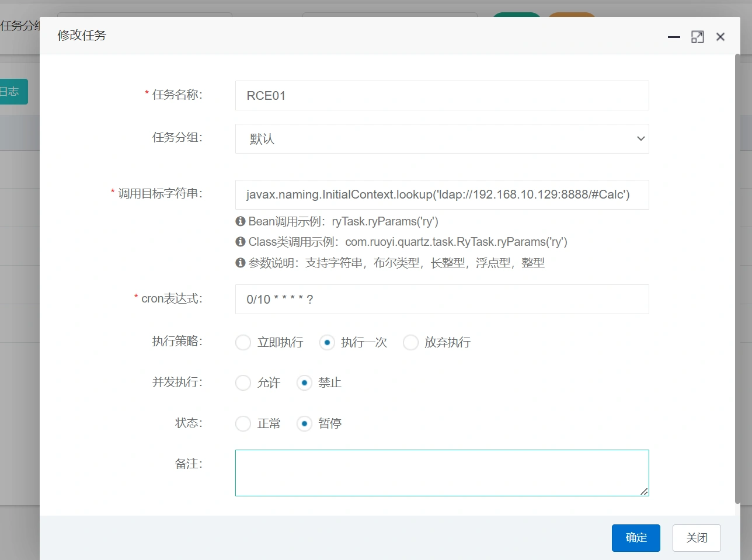The width and height of the screenshot is (752, 560).
Task: Close the dialog using the X icon
Action: point(720,37)
